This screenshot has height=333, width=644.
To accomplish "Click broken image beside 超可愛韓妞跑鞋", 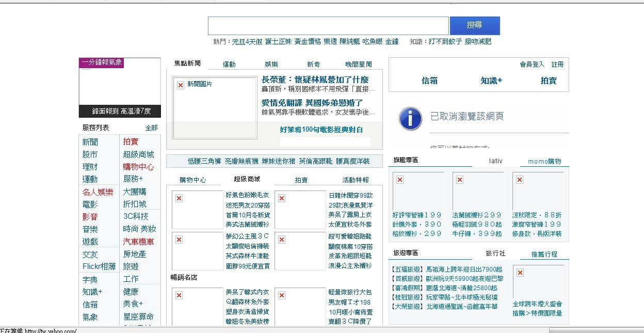I will [300, 251].
